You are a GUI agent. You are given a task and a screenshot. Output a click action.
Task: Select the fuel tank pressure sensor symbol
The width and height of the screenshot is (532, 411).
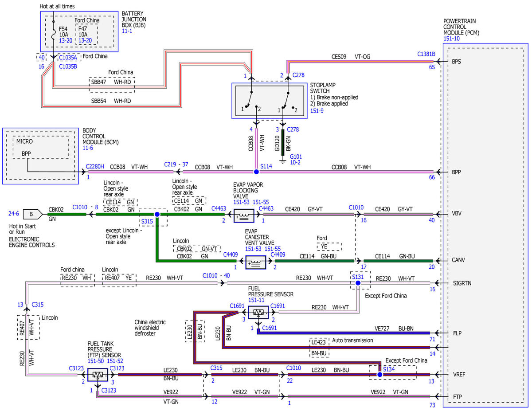(97, 375)
